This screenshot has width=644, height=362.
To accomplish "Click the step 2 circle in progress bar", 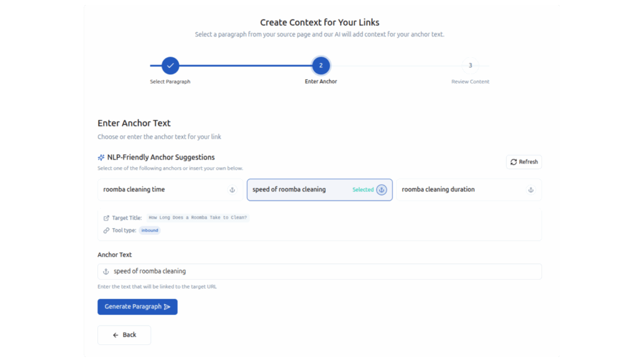I will click(x=321, y=65).
